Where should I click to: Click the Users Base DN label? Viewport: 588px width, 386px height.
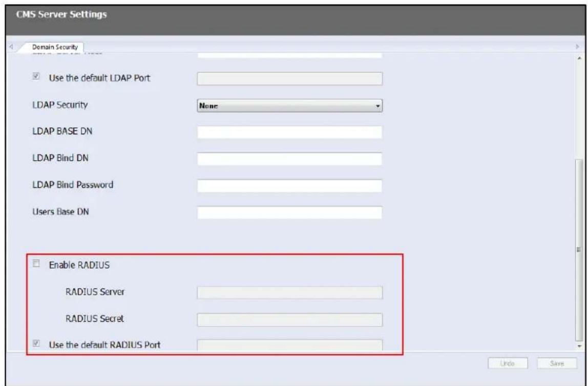61,212
